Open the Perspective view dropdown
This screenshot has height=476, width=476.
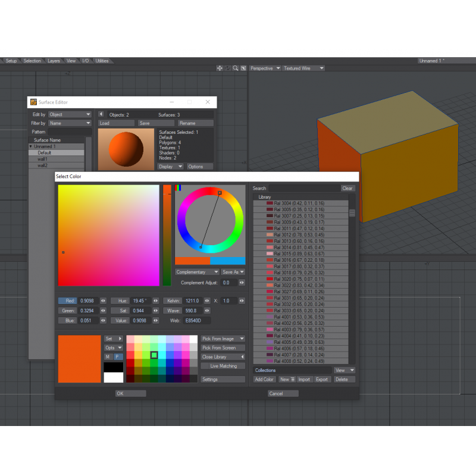(264, 68)
